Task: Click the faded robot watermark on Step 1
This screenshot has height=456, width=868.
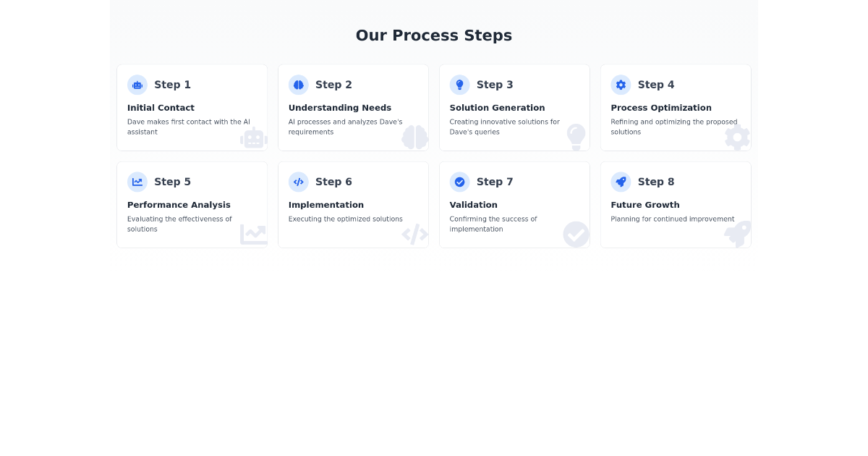Action: 253,138
